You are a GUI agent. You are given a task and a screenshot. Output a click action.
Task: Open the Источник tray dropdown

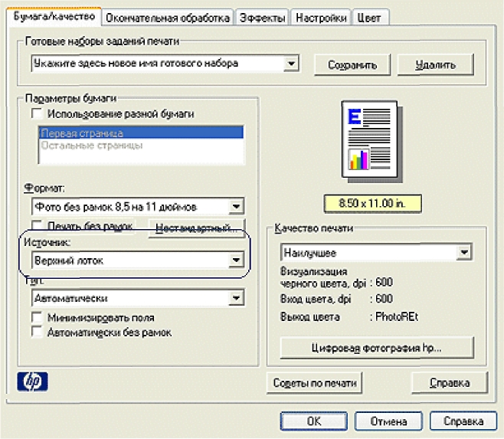click(236, 261)
